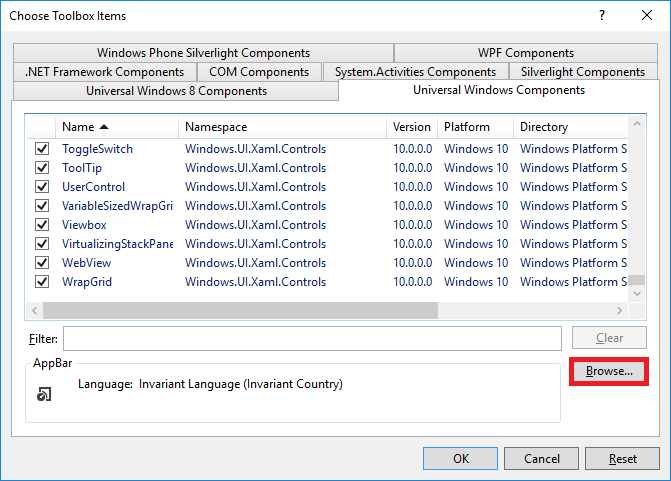
Task: Uncheck the Viewbox component checkbox
Action: pos(42,225)
